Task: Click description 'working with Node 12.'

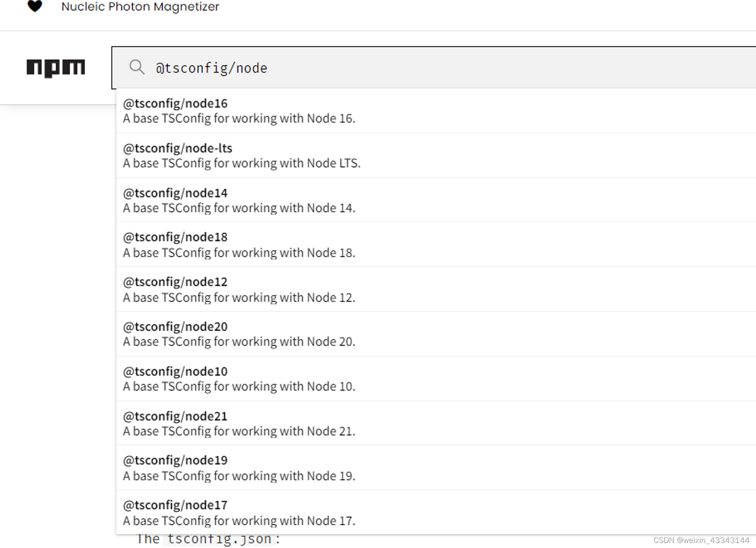Action: pos(293,298)
